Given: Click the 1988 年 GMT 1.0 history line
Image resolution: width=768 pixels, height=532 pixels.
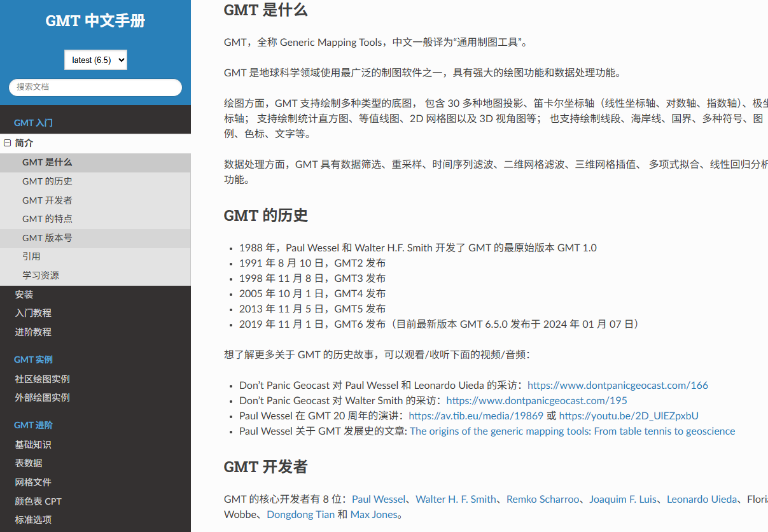Looking at the screenshot, I should click(418, 248).
